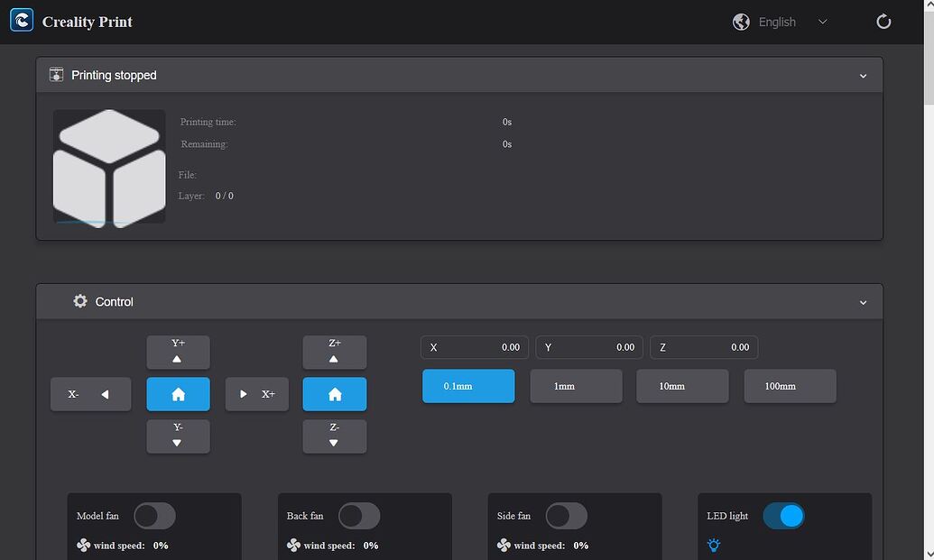934x560 pixels.
Task: Click the Layer 0 / 0 value
Action: [224, 196]
